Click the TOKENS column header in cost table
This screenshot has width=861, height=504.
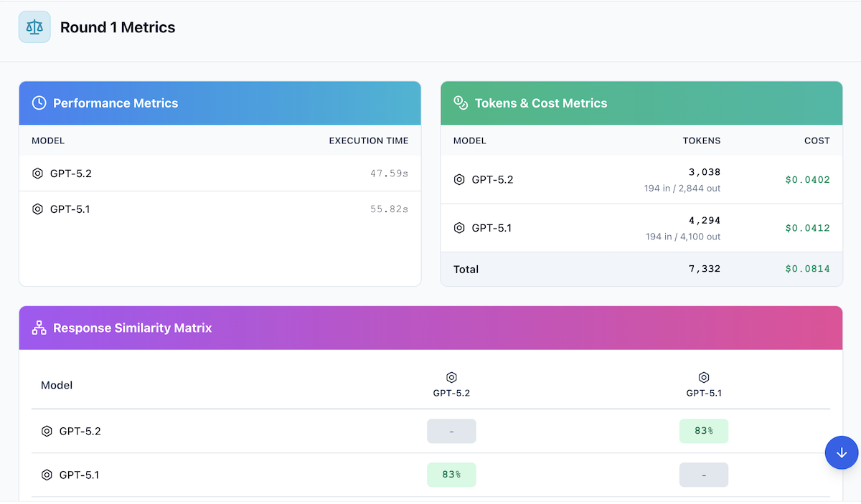702,141
